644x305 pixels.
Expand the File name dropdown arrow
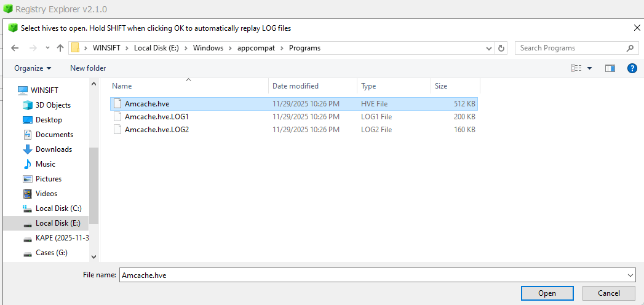point(630,275)
